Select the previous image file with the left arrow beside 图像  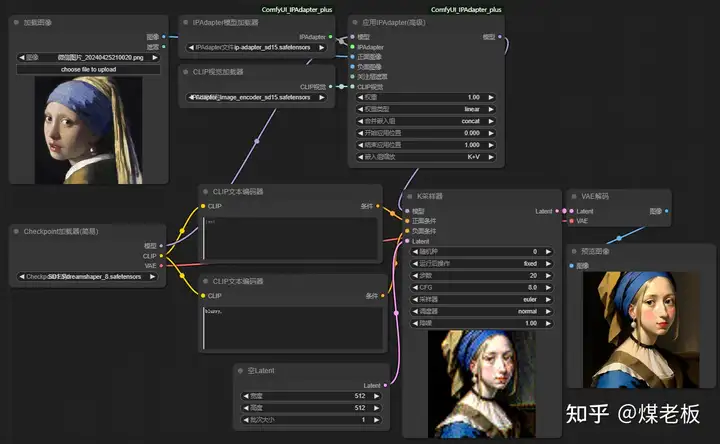[21, 57]
